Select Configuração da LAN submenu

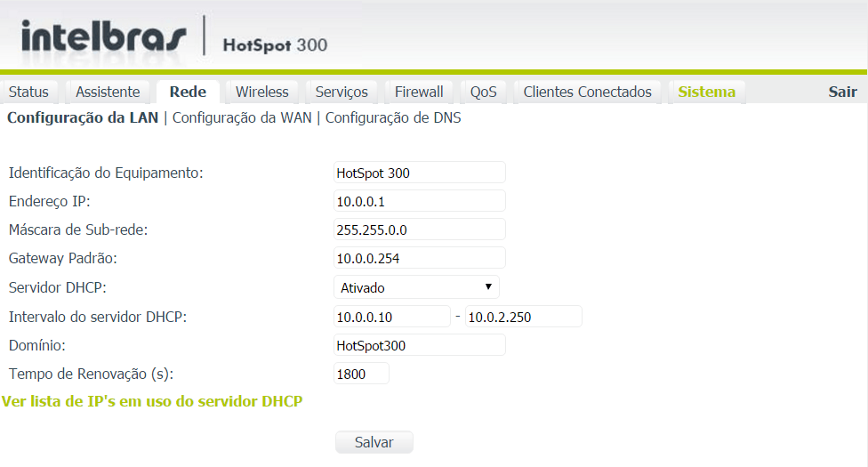pyautogui.click(x=83, y=118)
